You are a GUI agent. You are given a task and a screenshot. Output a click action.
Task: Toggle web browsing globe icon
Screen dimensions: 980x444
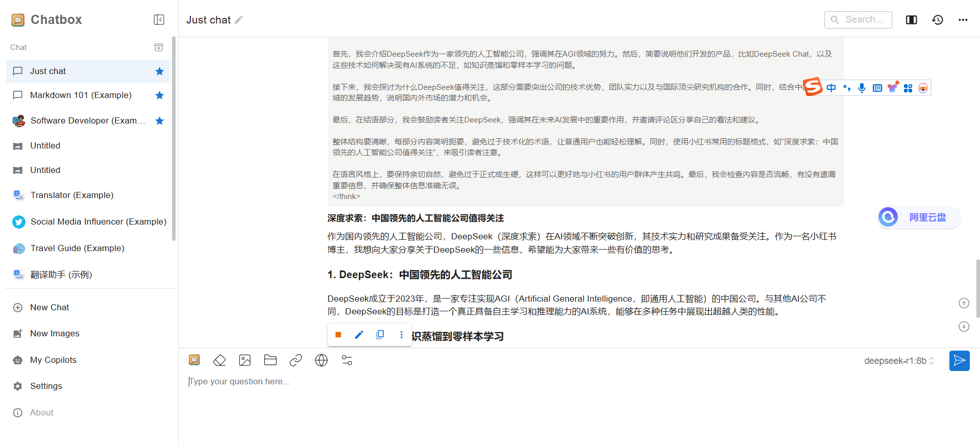(x=322, y=360)
